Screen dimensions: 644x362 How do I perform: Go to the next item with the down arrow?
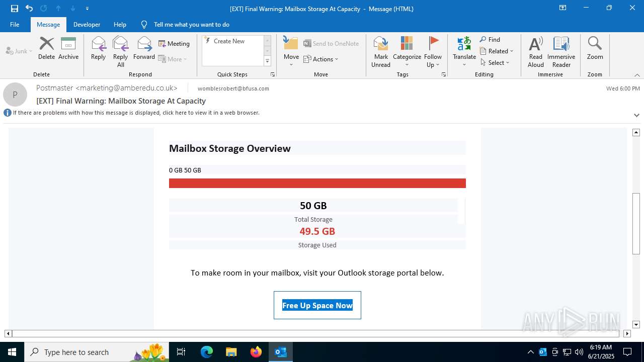coord(73,9)
